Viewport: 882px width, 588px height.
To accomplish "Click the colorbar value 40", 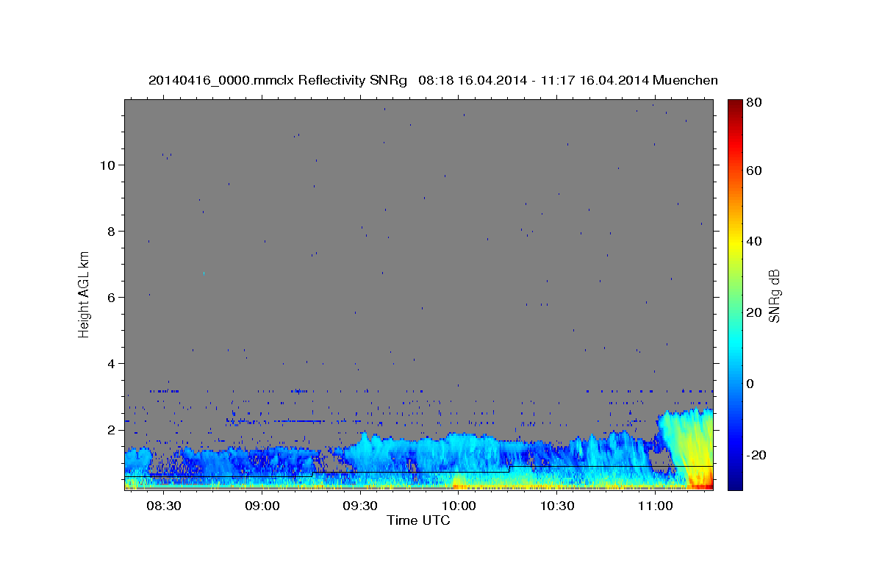I will click(754, 241).
